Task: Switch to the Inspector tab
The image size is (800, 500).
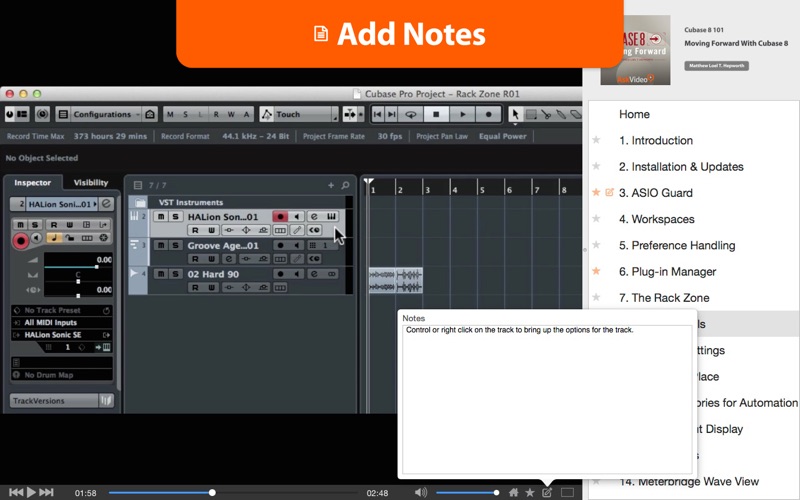Action: [x=33, y=182]
